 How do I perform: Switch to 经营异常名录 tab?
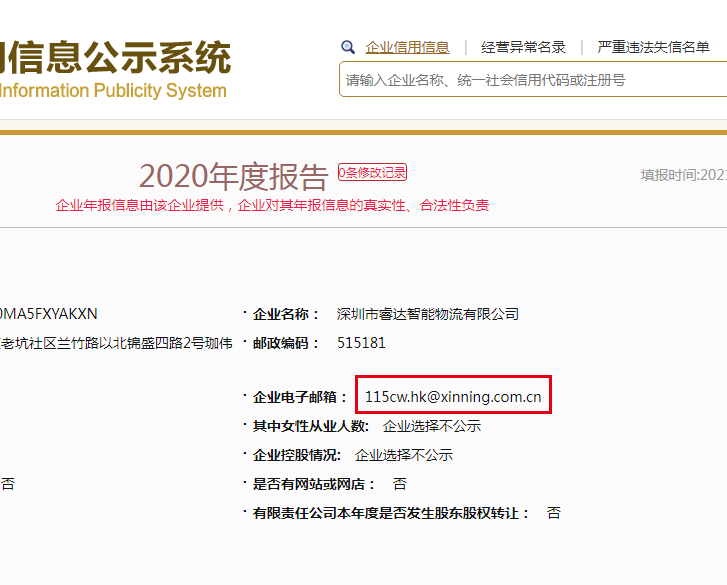click(523, 47)
